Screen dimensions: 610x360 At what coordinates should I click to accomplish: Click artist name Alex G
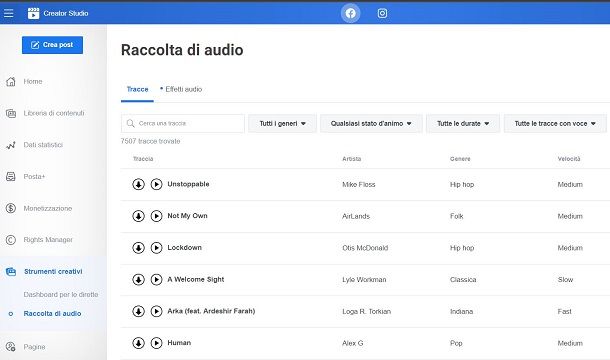[352, 343]
